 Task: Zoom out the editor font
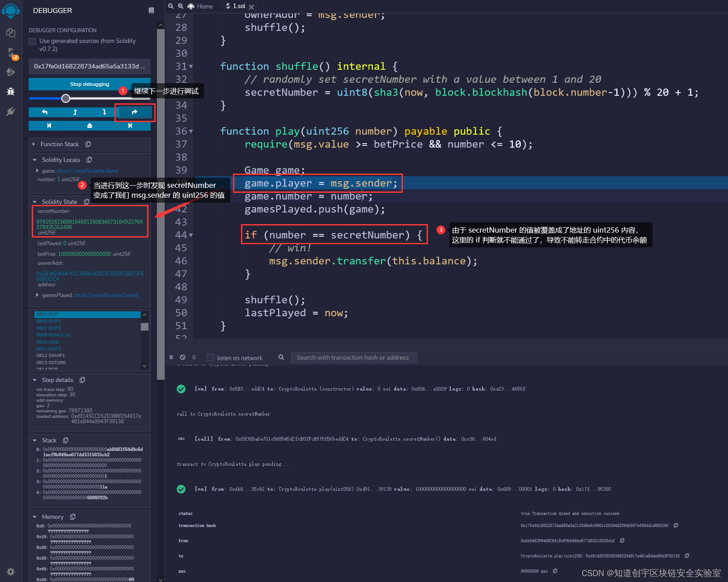(171, 6)
